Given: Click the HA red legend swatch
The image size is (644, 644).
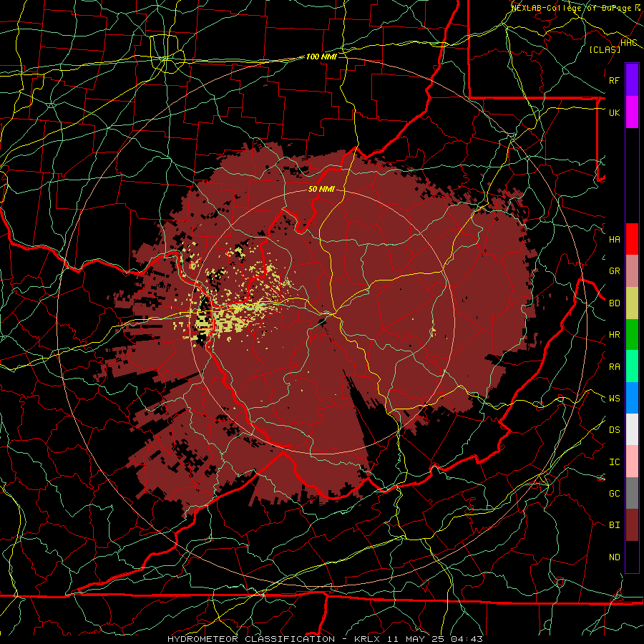Looking at the screenshot, I should tap(632, 239).
